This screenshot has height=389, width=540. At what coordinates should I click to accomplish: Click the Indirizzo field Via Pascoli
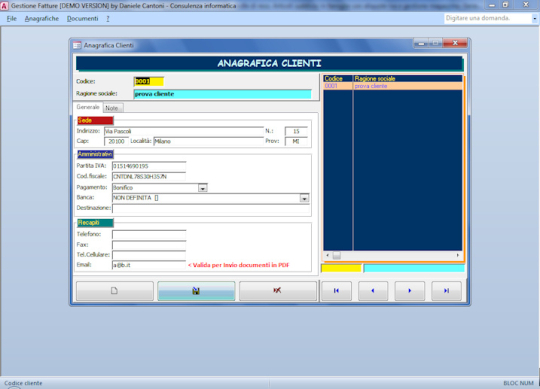pos(184,131)
